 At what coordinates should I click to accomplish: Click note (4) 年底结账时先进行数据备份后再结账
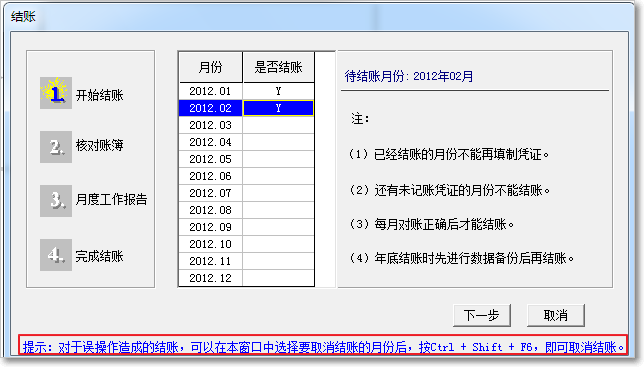pyautogui.click(x=461, y=258)
